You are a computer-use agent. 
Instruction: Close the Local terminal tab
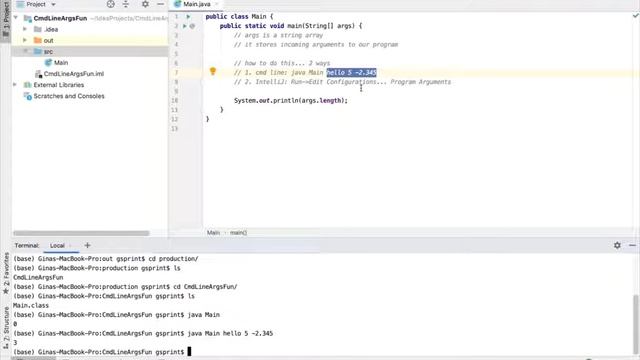[x=71, y=246]
